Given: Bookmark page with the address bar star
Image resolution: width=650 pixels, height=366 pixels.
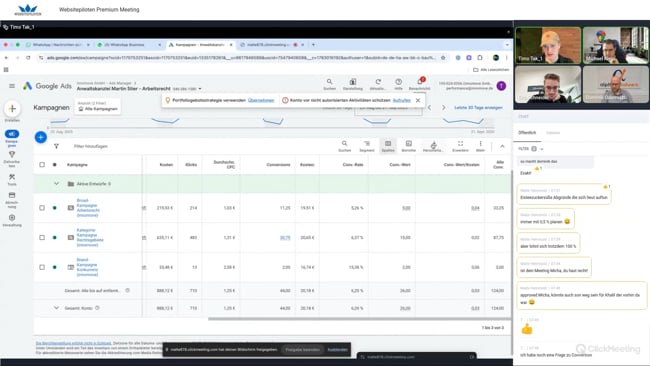Looking at the screenshot, I should click(443, 58).
